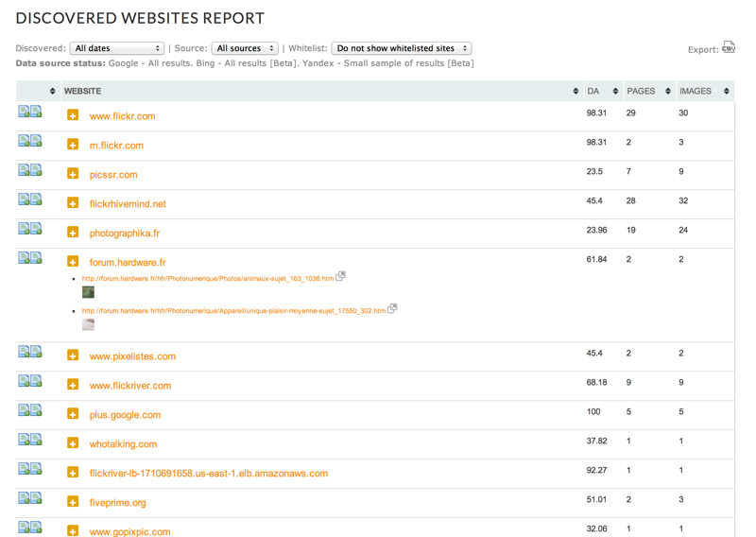This screenshot has width=756, height=537.
Task: Expand the whotalking.com row
Action: 73,442
